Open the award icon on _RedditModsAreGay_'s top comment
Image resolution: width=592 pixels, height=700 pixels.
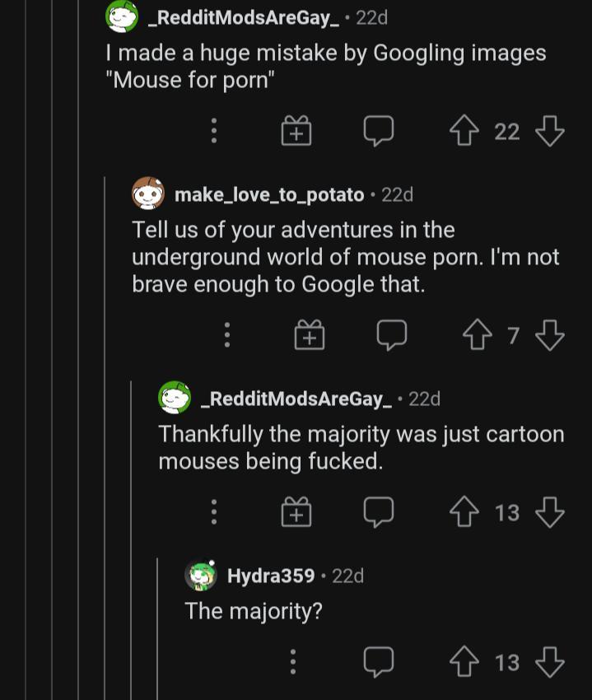pyautogui.click(x=296, y=130)
